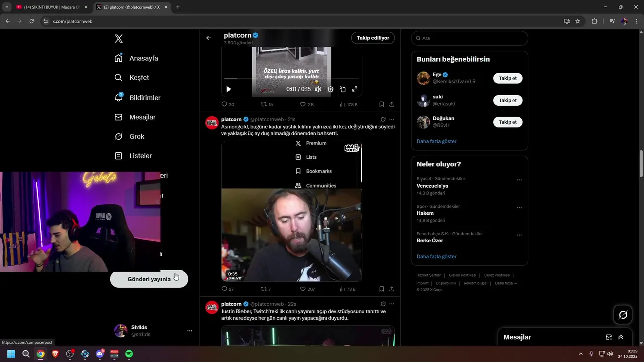
Task: Mute the top video volume
Action: 318,89
